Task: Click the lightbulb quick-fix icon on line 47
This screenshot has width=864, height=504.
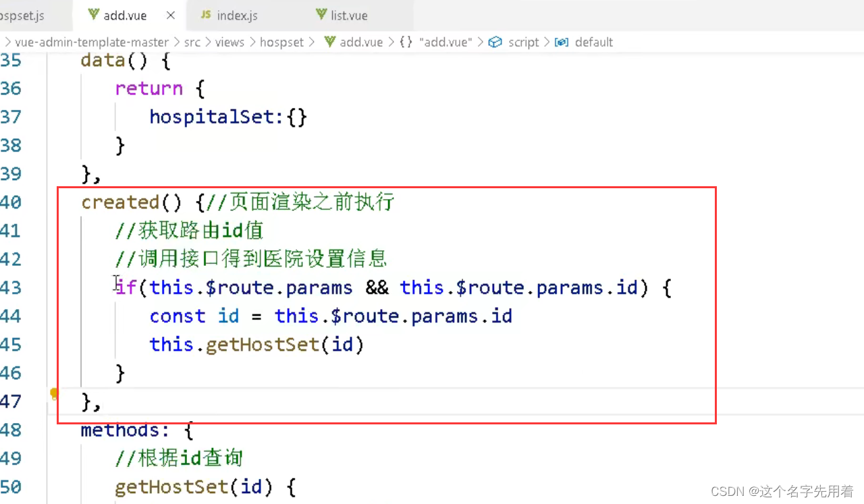Action: click(x=55, y=394)
